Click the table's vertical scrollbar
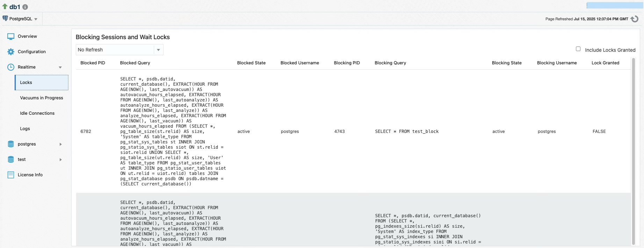This screenshot has width=644, height=248. [633, 150]
